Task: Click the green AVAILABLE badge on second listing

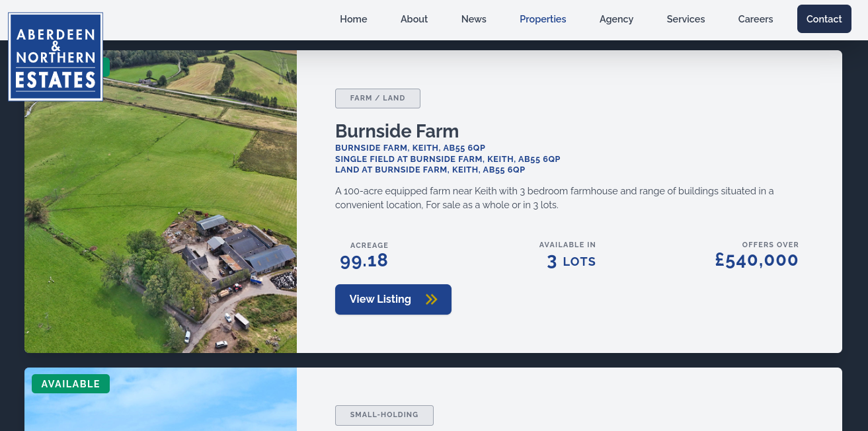Action: click(x=71, y=384)
